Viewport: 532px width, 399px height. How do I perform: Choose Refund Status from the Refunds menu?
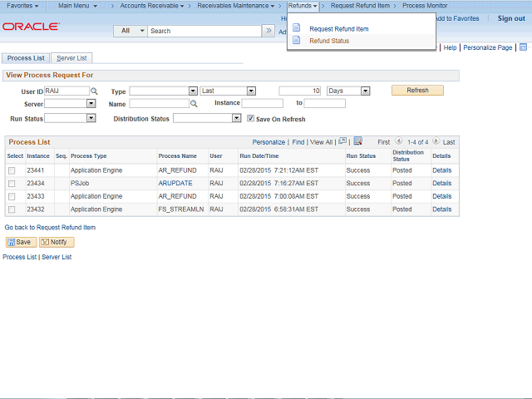pyautogui.click(x=329, y=41)
